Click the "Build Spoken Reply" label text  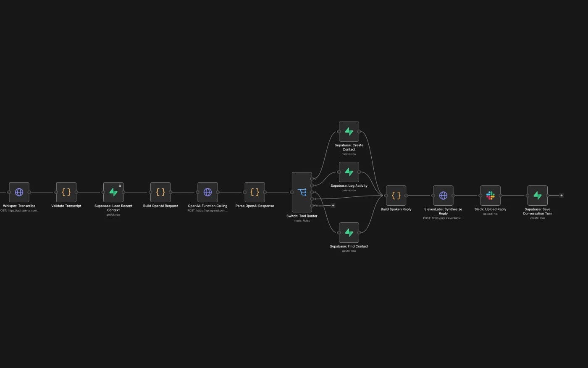click(x=396, y=209)
